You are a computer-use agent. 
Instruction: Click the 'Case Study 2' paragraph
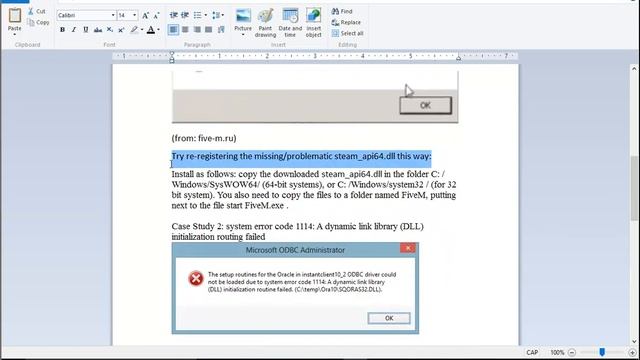pos(298,231)
